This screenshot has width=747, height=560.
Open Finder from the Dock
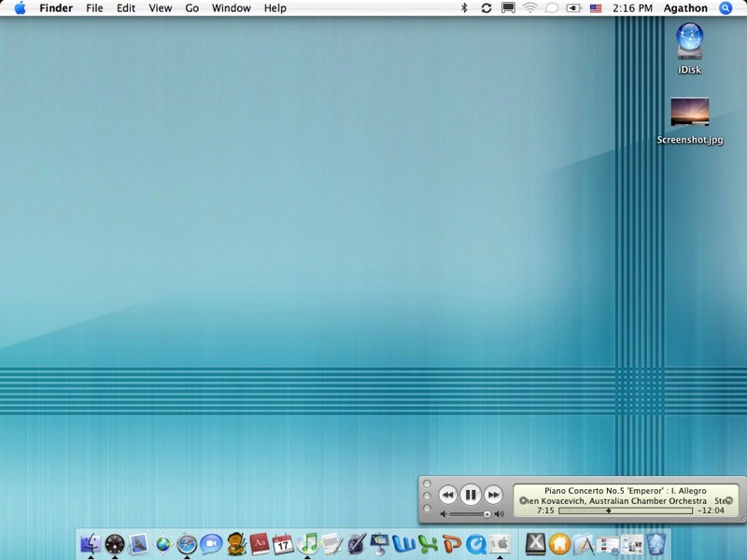[91, 543]
